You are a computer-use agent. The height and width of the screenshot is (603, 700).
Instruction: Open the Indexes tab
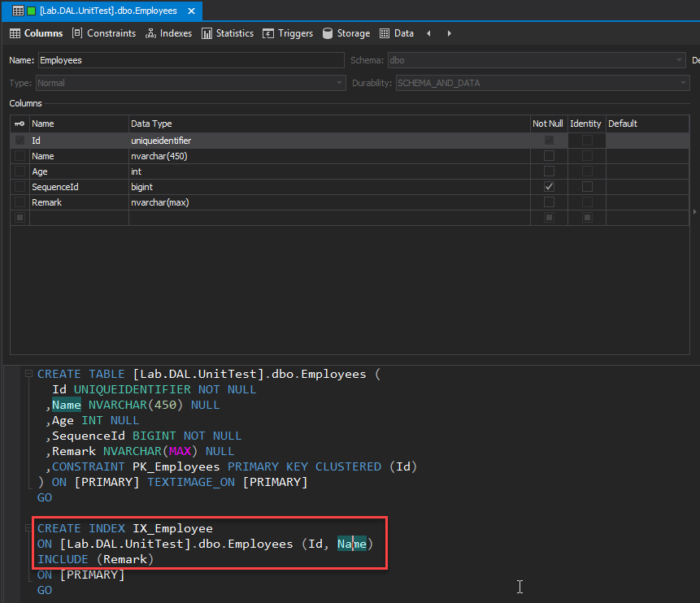(x=168, y=33)
